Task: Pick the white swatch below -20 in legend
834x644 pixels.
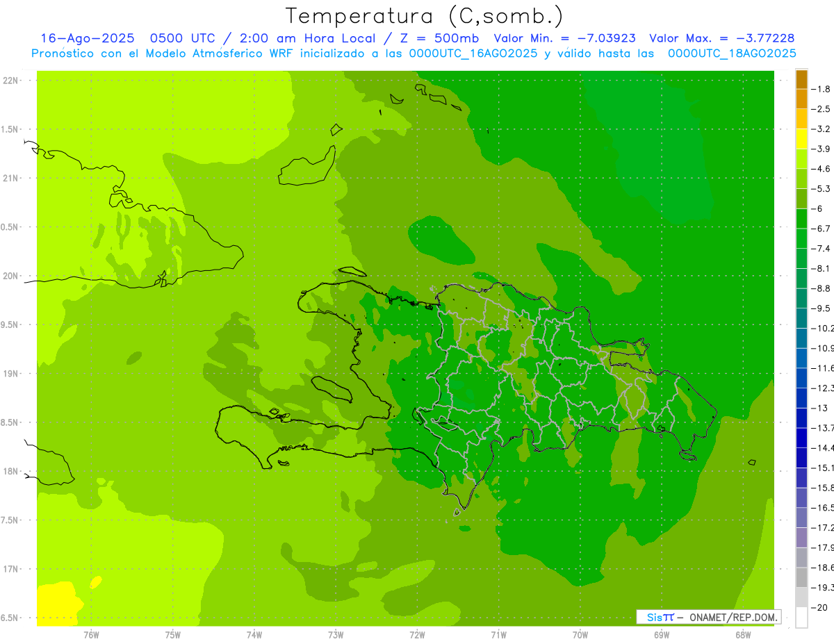Action: click(801, 617)
